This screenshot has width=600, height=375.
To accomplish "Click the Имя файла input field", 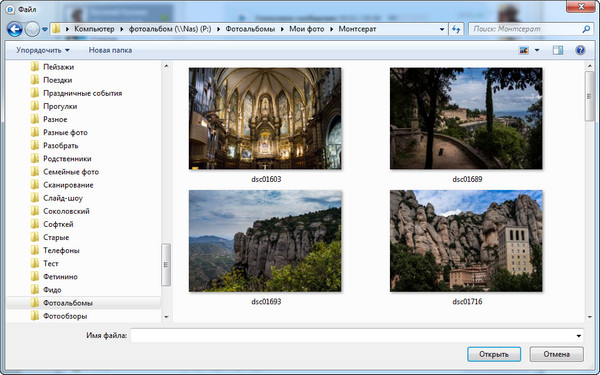I will [x=357, y=336].
